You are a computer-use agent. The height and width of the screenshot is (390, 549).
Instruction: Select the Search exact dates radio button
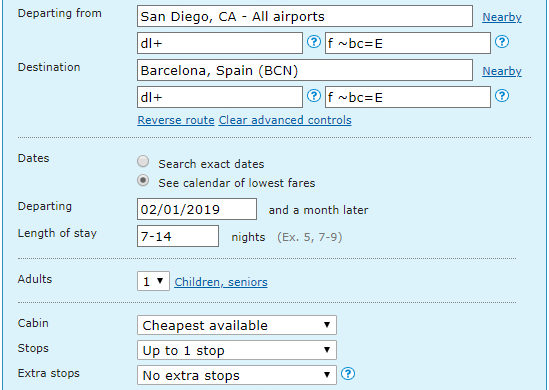click(143, 162)
